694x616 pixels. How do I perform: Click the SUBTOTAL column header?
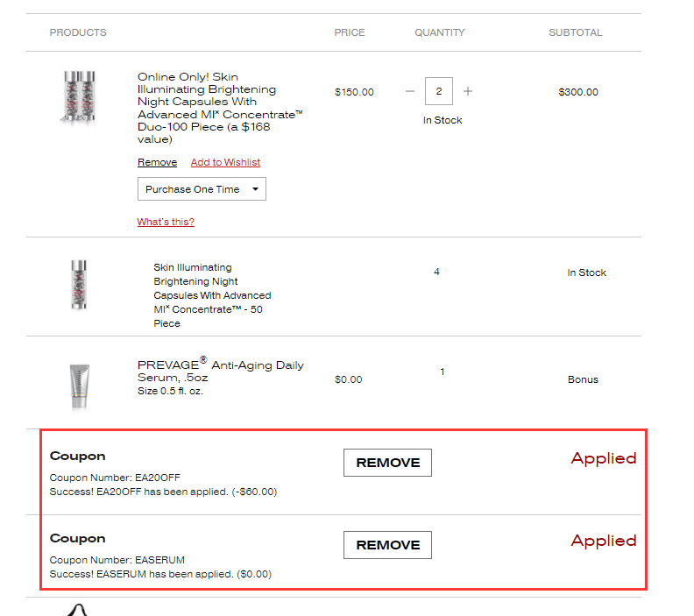pos(575,32)
